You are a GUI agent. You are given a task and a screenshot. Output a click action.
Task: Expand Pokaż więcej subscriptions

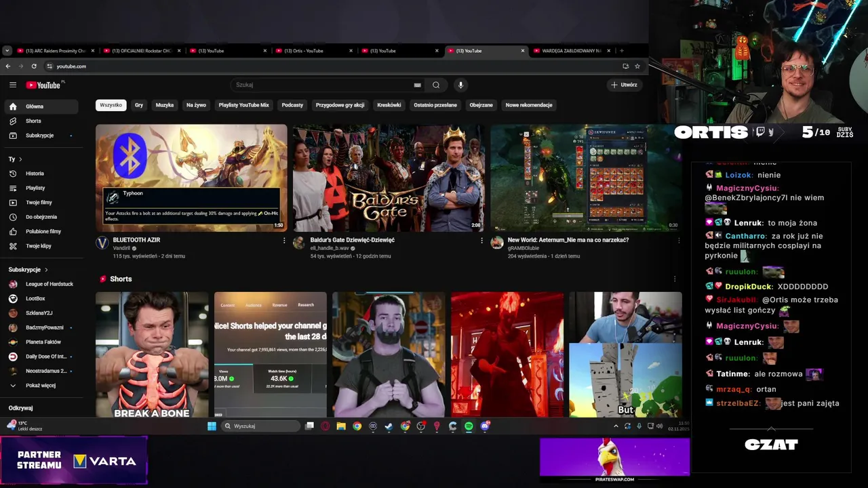click(x=41, y=386)
